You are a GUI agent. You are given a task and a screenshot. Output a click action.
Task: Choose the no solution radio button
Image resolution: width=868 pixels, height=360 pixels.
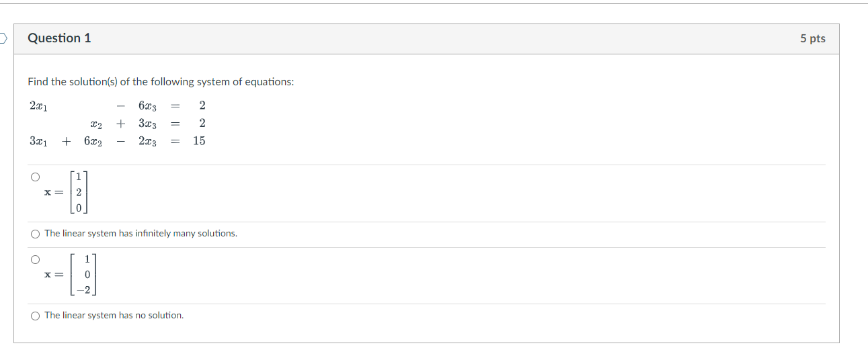click(35, 316)
